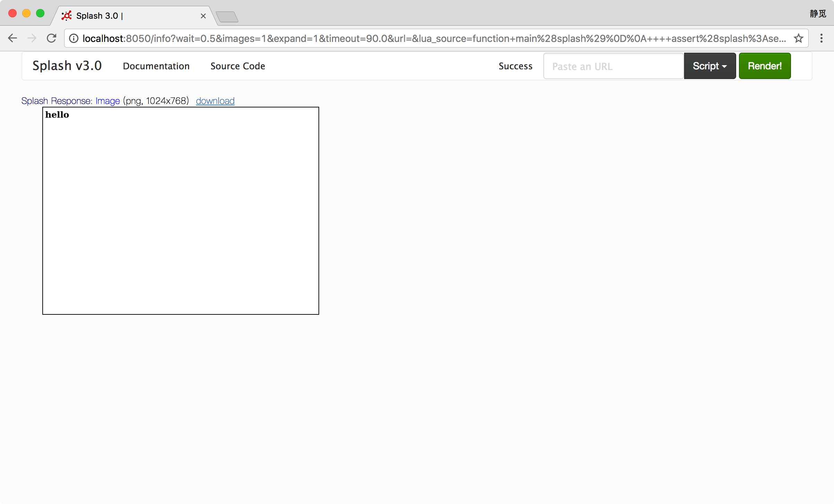This screenshot has width=834, height=504.
Task: Open the Source Code link
Action: tap(238, 66)
